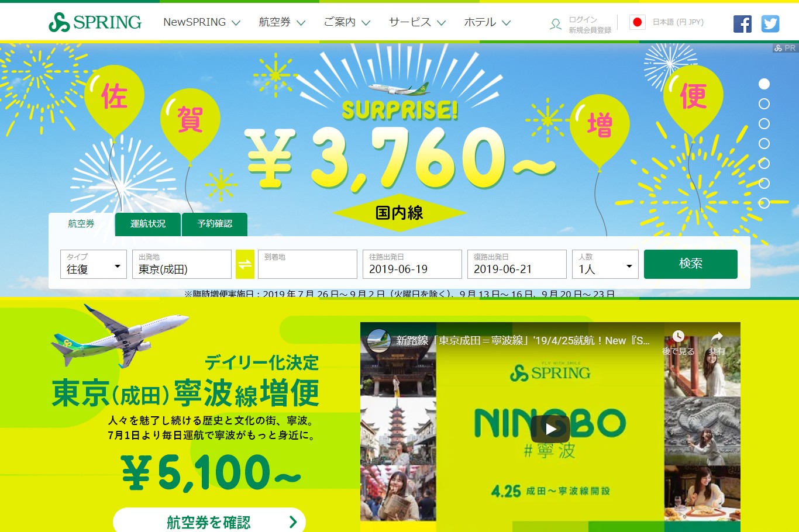Viewport: 799px width, 532px height.
Task: Expand the 航空券 navigation menu
Action: pyautogui.click(x=282, y=22)
